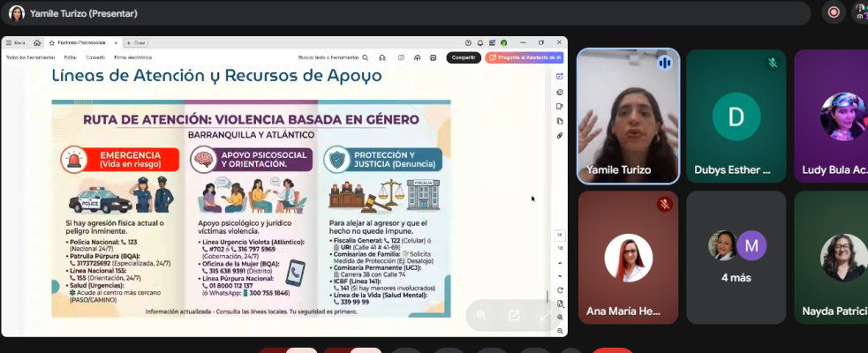Open the page display options icon

(x=560, y=304)
